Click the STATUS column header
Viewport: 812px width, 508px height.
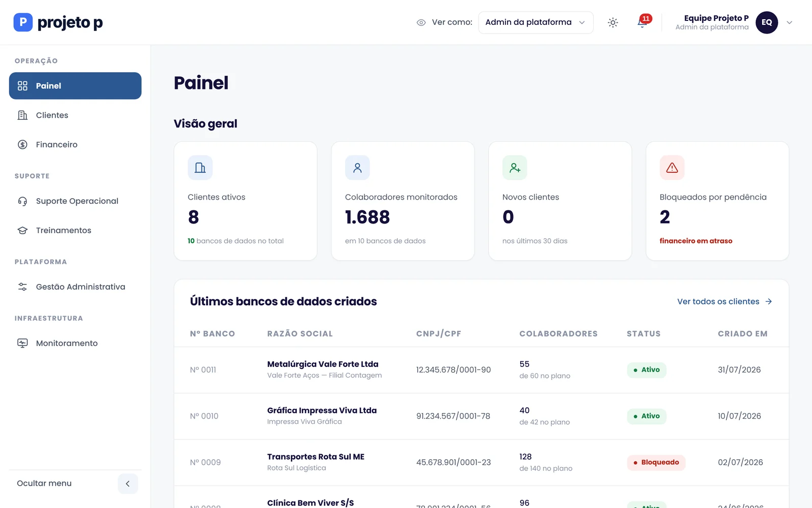(644, 334)
